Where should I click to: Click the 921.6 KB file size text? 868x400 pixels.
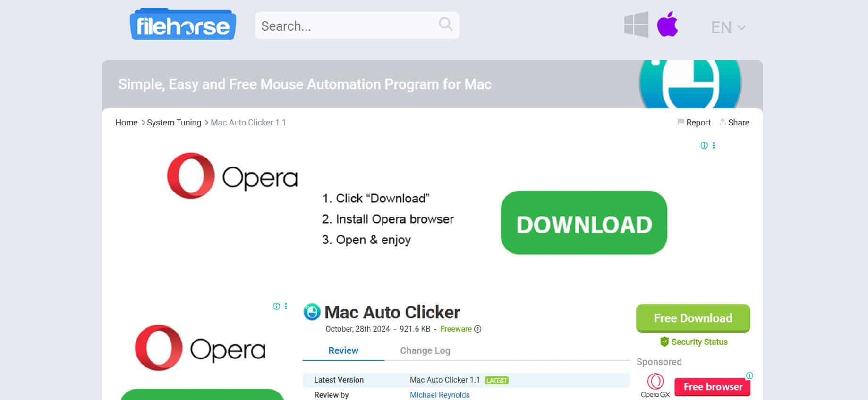pos(415,329)
